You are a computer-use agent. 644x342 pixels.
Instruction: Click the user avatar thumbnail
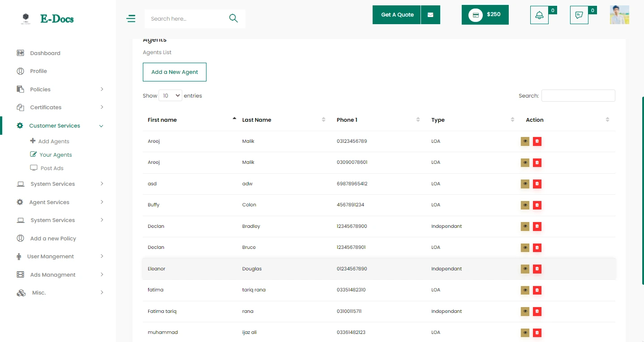(619, 15)
